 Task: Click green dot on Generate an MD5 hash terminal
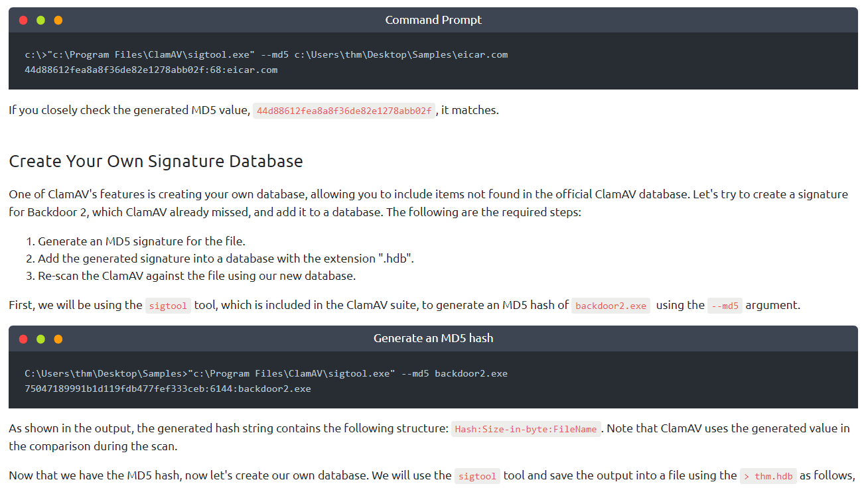coord(40,339)
